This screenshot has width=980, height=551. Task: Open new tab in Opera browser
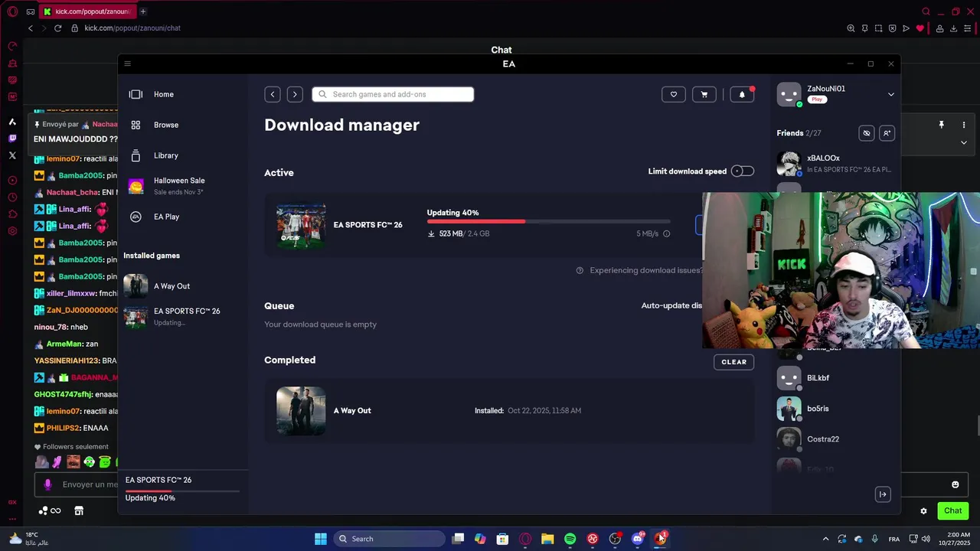[x=143, y=11]
